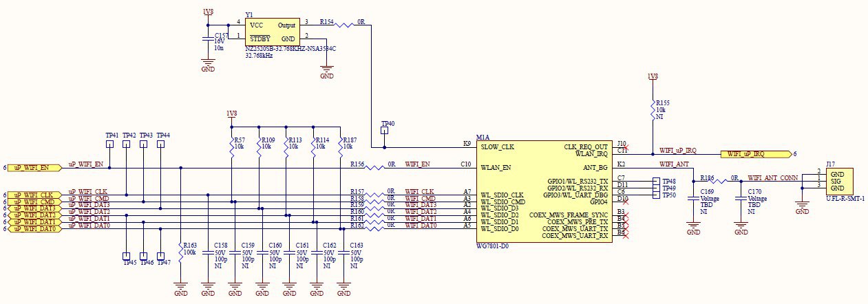The height and width of the screenshot is (304, 868).
Task: Select the uP_WIFI_DAT0 yellow port
Action: pos(34,228)
